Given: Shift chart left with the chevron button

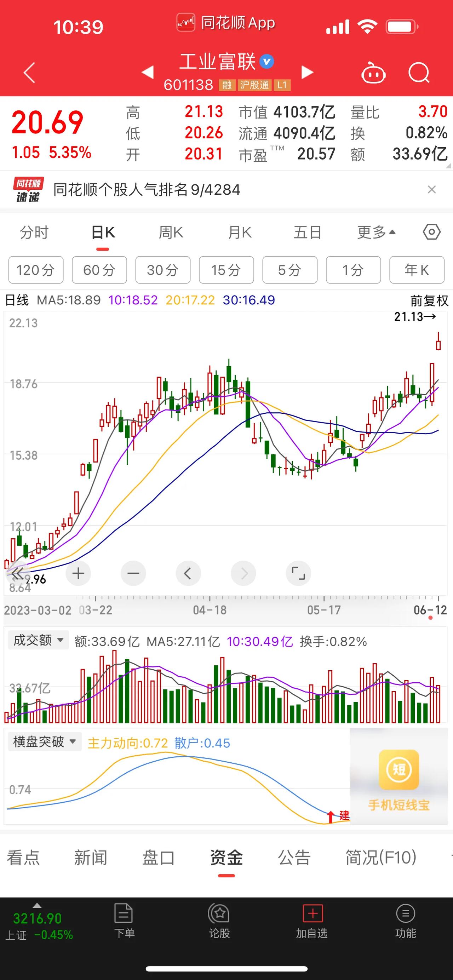Looking at the screenshot, I should pos(188,573).
